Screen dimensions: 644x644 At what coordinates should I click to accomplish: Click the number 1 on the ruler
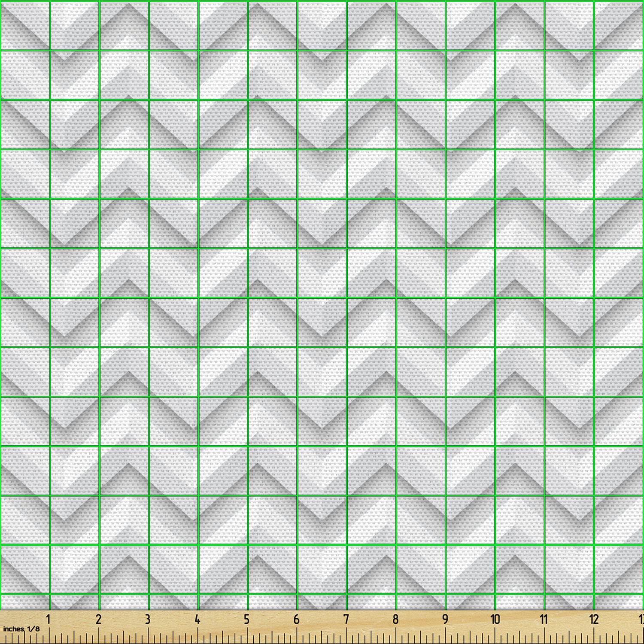coord(49,619)
